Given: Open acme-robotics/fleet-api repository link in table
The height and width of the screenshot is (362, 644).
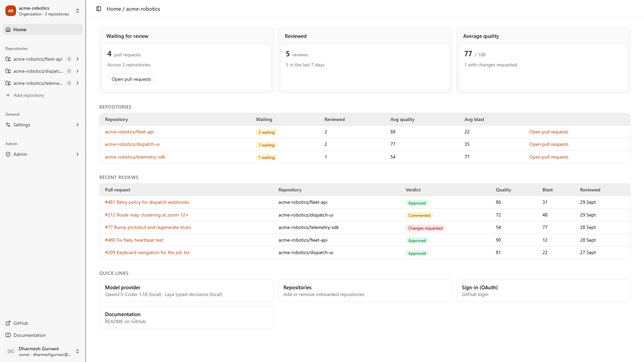Looking at the screenshot, I should (129, 132).
